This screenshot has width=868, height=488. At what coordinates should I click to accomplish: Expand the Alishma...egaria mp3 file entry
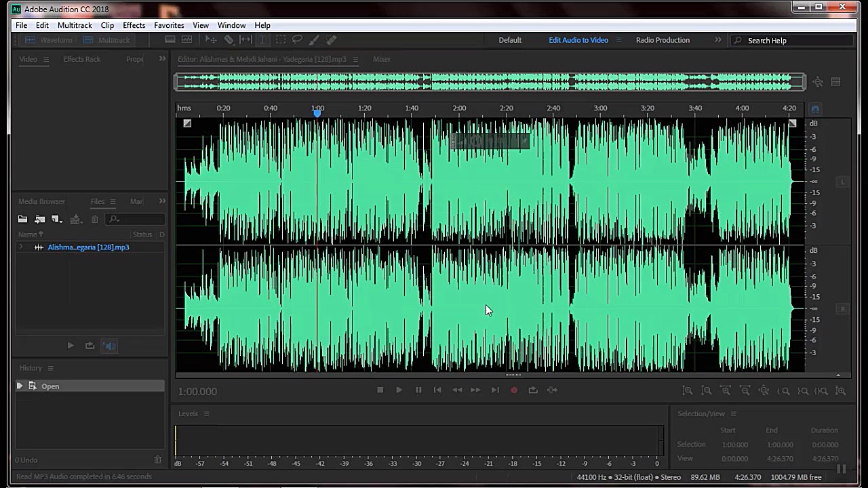tap(20, 247)
